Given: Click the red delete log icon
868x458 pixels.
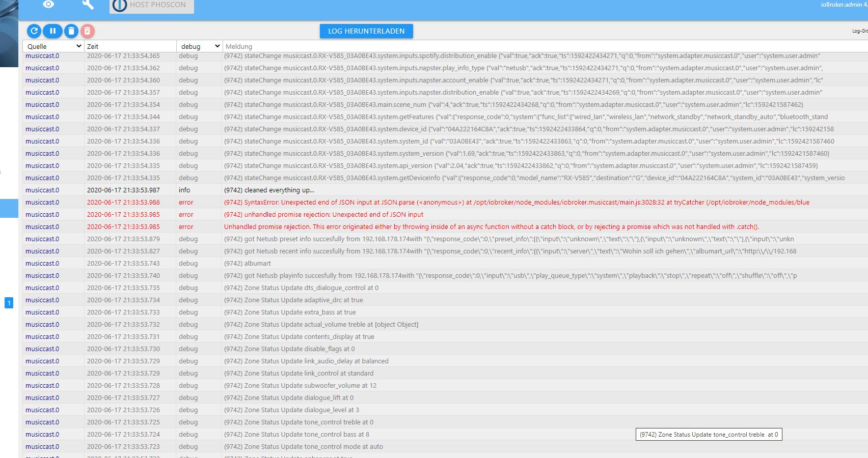Looking at the screenshot, I should (88, 31).
